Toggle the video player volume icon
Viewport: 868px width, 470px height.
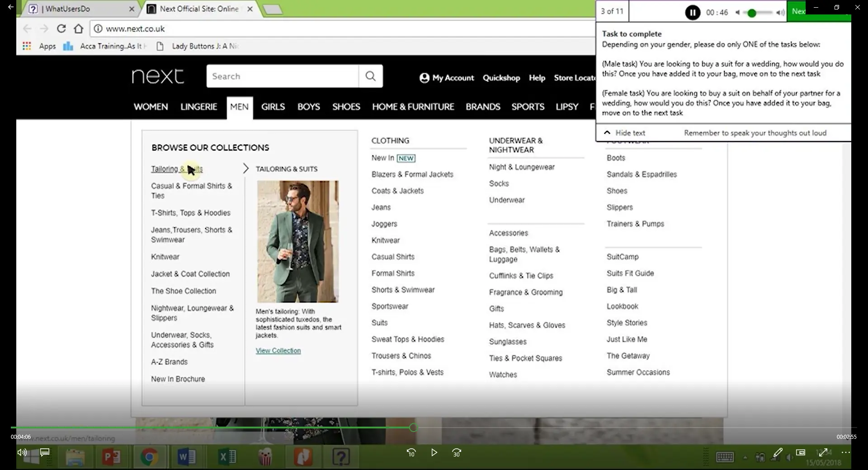pyautogui.click(x=22, y=452)
